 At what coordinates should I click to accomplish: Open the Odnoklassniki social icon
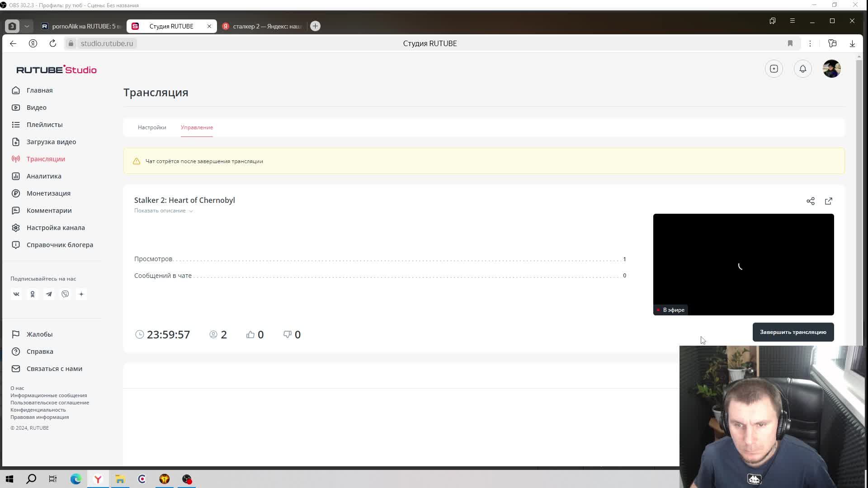pos(33,294)
